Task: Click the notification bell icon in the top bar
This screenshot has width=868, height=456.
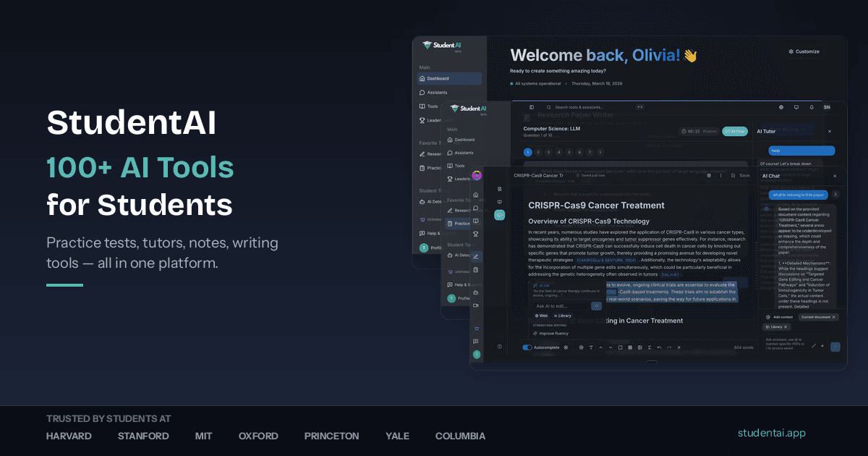Action: [811, 107]
